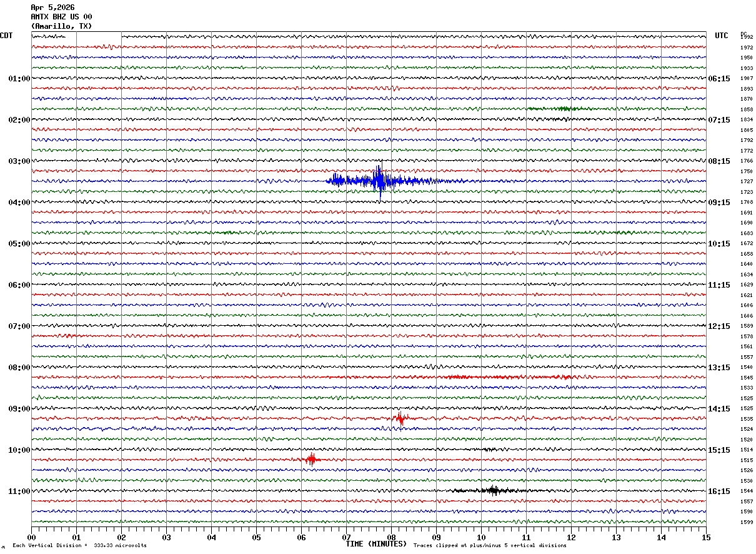Select the Apr 5,2026 date text
The width and height of the screenshot is (756, 554).
[x=52, y=8]
